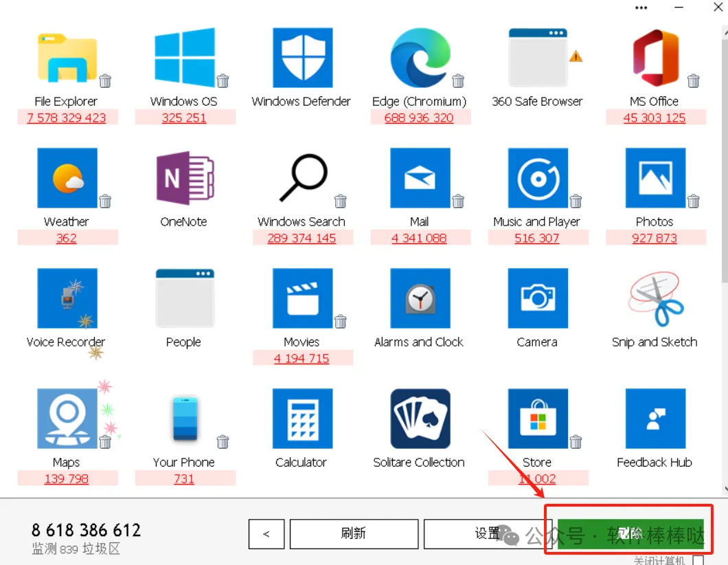Click the scrollbar down arrow
This screenshot has height=565, width=728.
tap(725, 489)
